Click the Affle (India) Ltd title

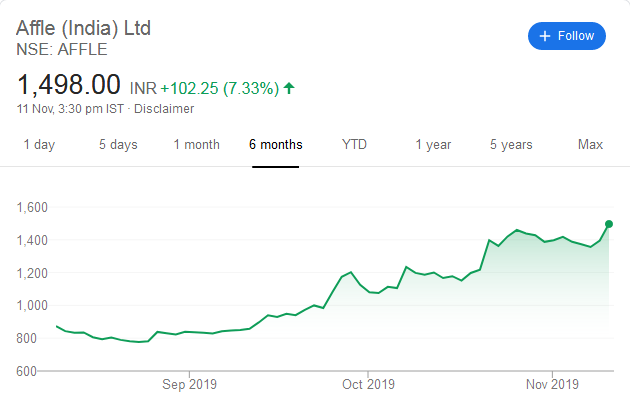[x=83, y=28]
